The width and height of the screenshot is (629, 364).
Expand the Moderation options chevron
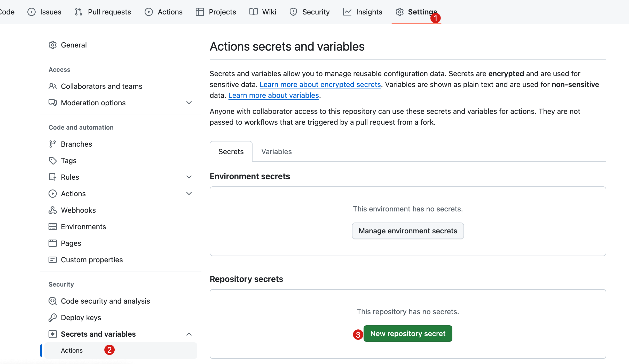(189, 103)
